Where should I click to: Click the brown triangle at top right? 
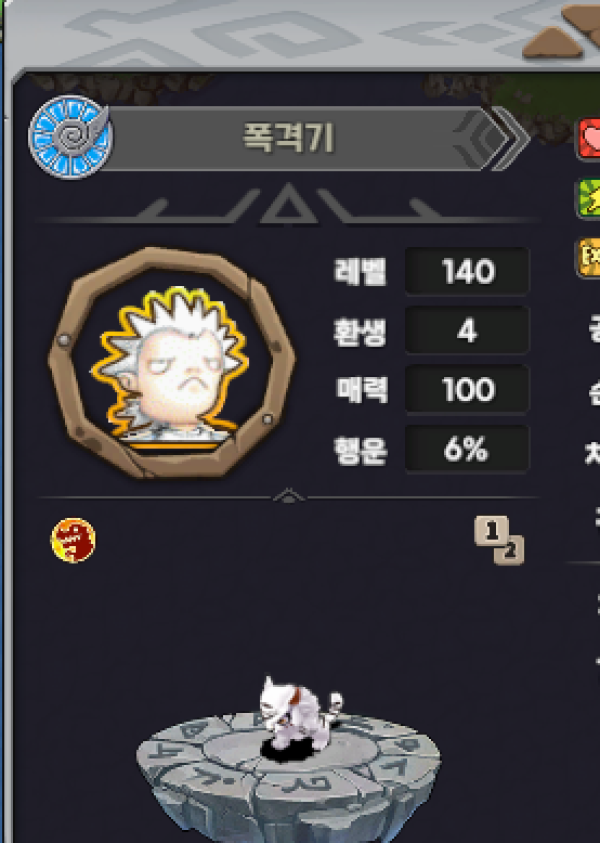coord(553,42)
